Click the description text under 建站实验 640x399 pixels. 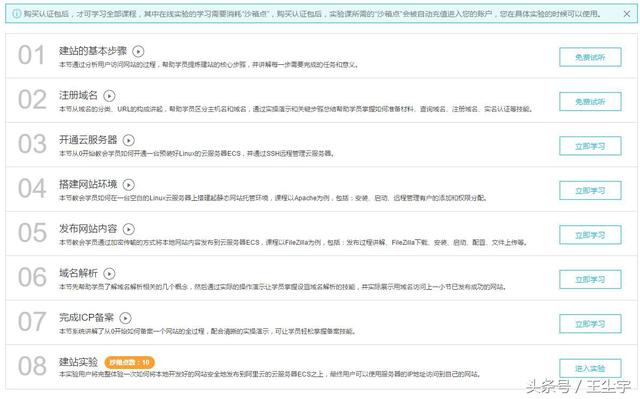click(270, 374)
